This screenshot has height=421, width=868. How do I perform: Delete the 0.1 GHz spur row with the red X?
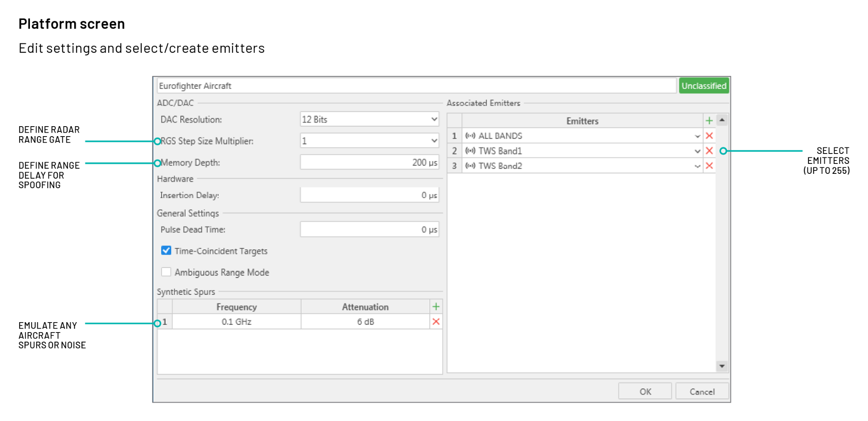[436, 322]
